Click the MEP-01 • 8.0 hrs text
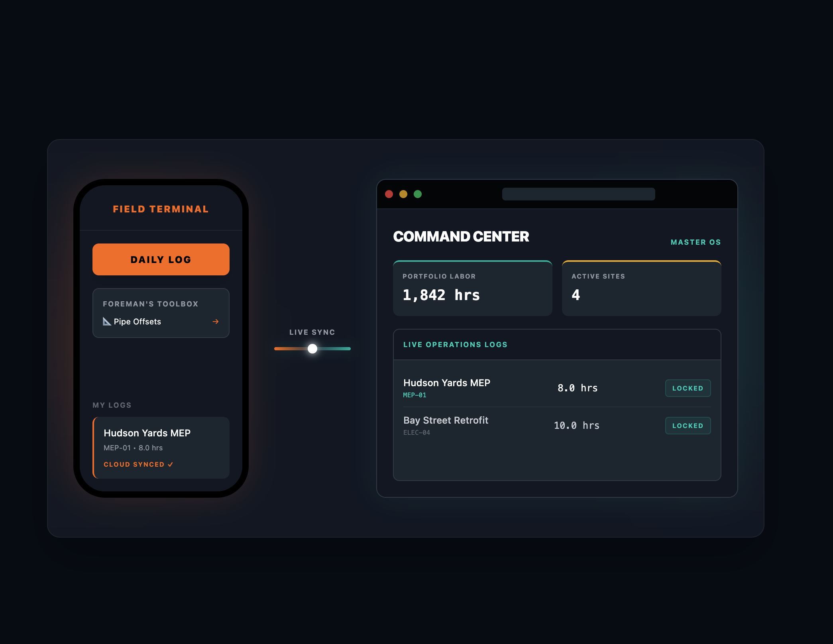 click(x=133, y=448)
